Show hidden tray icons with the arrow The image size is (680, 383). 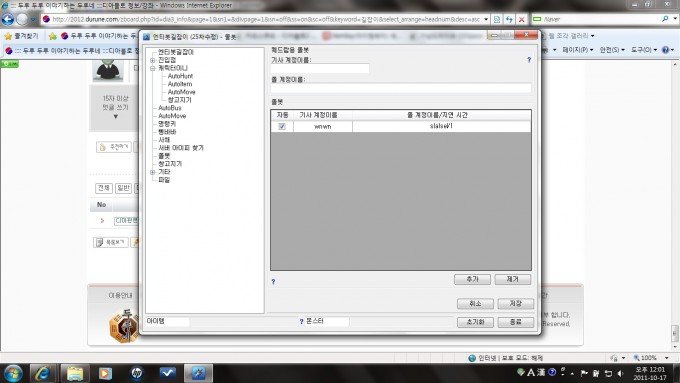tap(572, 374)
